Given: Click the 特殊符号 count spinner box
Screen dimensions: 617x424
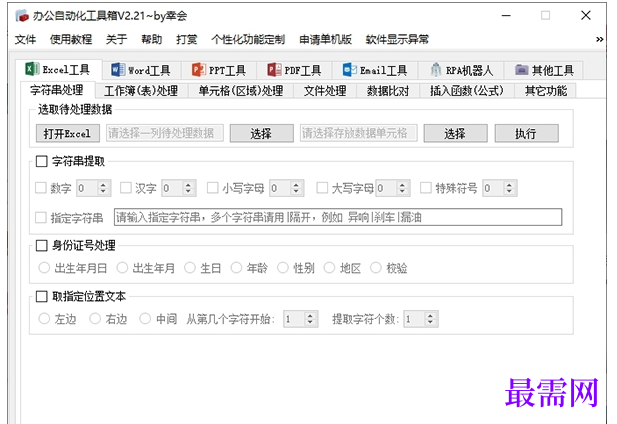Looking at the screenshot, I should click(500, 188).
